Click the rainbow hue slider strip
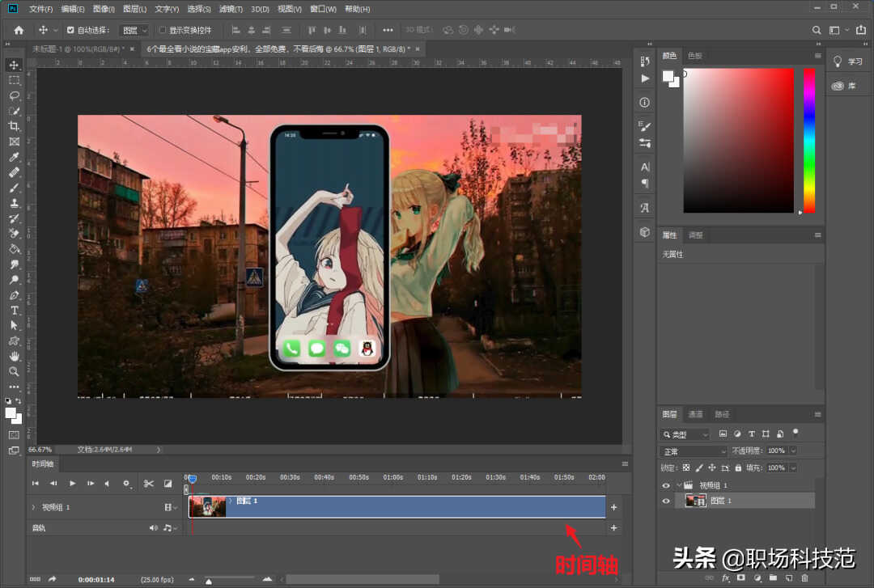The width and height of the screenshot is (874, 588). pyautogui.click(x=808, y=139)
